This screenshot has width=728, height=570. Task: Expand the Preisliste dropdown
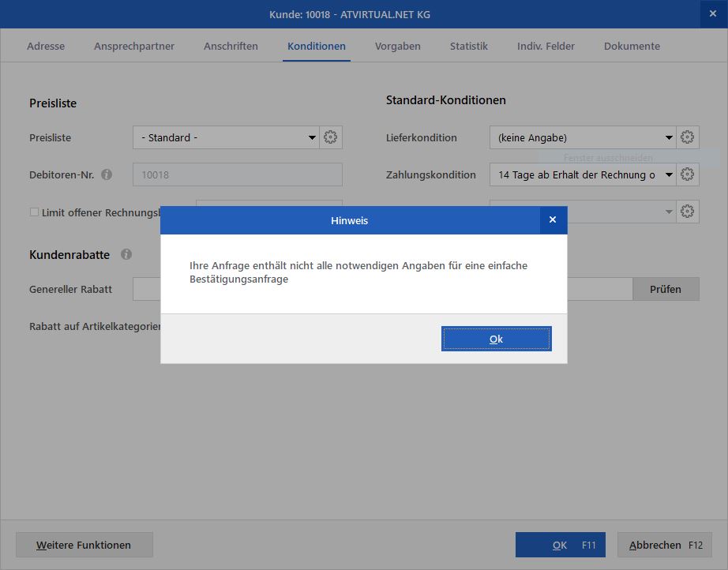(x=312, y=137)
